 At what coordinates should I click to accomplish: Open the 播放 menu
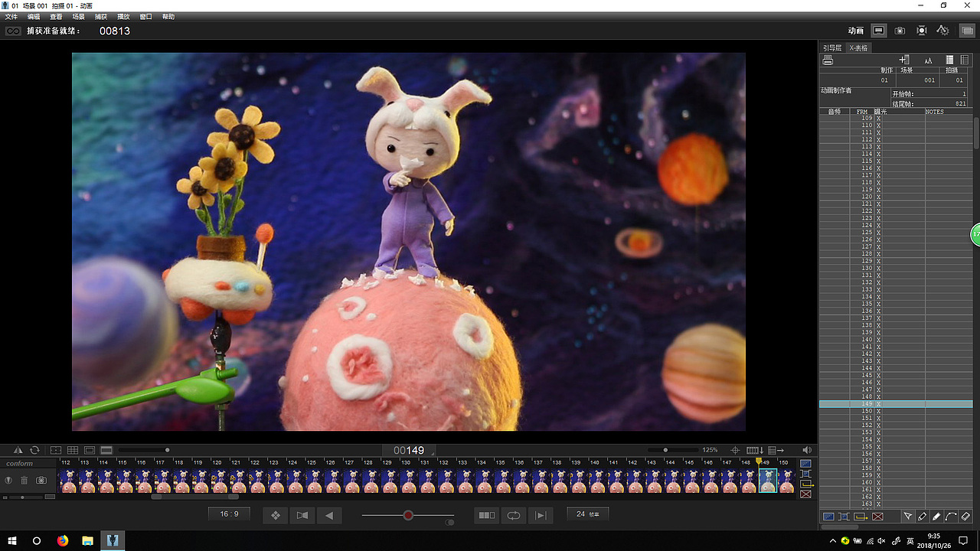click(x=123, y=17)
